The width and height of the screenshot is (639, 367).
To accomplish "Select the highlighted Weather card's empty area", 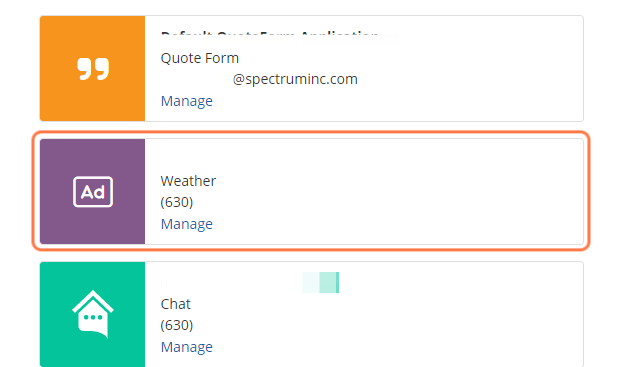I will [x=408, y=191].
